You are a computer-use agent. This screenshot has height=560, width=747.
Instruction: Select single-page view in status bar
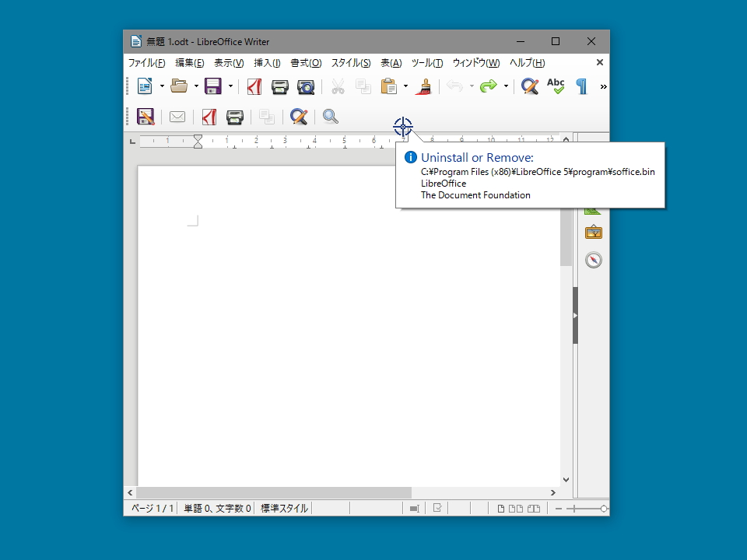(500, 509)
